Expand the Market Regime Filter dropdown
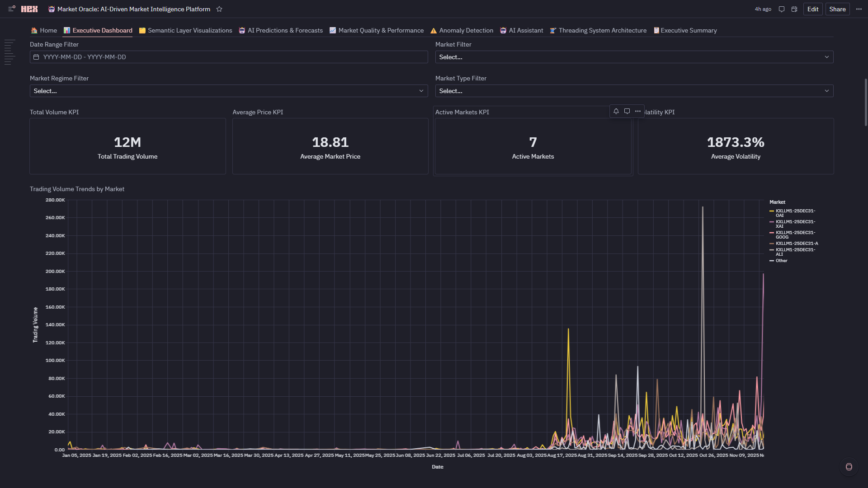Screen dimensions: 868x488 click(228, 91)
